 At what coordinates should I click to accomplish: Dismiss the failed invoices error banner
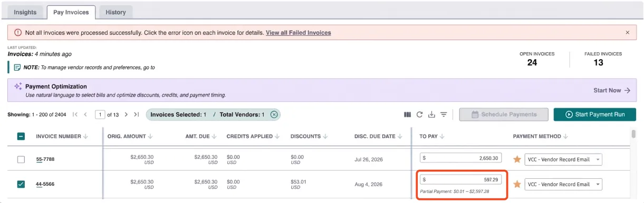click(628, 32)
